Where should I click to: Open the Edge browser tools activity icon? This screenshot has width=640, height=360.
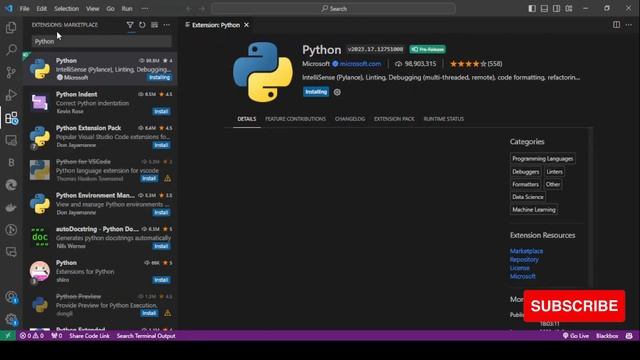[11, 185]
